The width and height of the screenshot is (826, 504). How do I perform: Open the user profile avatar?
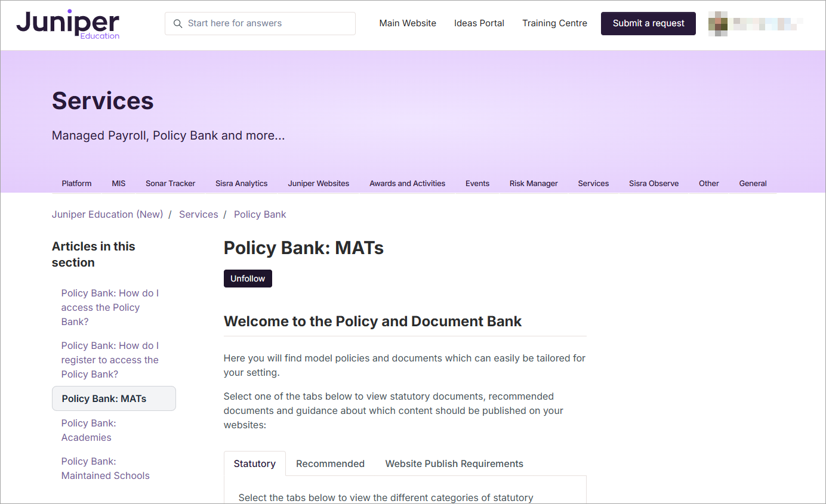pyautogui.click(x=717, y=24)
